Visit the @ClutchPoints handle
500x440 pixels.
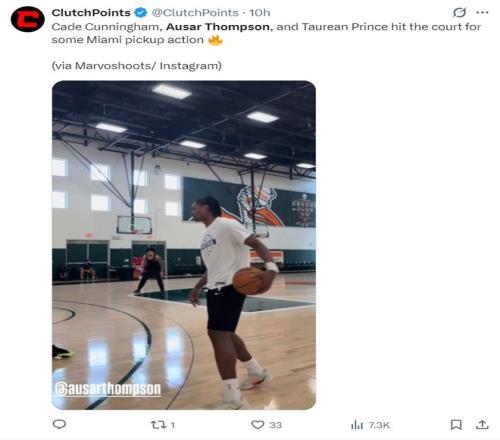[195, 13]
